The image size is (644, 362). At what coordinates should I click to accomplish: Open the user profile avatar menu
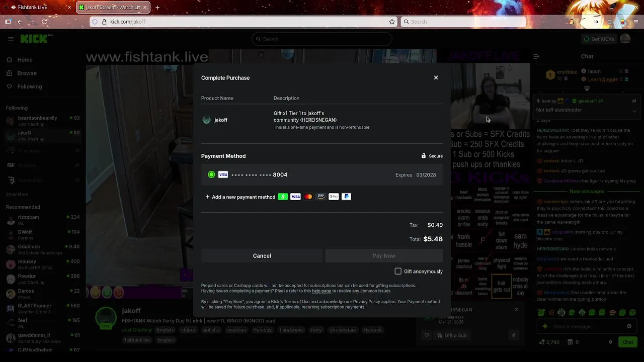pyautogui.click(x=625, y=39)
